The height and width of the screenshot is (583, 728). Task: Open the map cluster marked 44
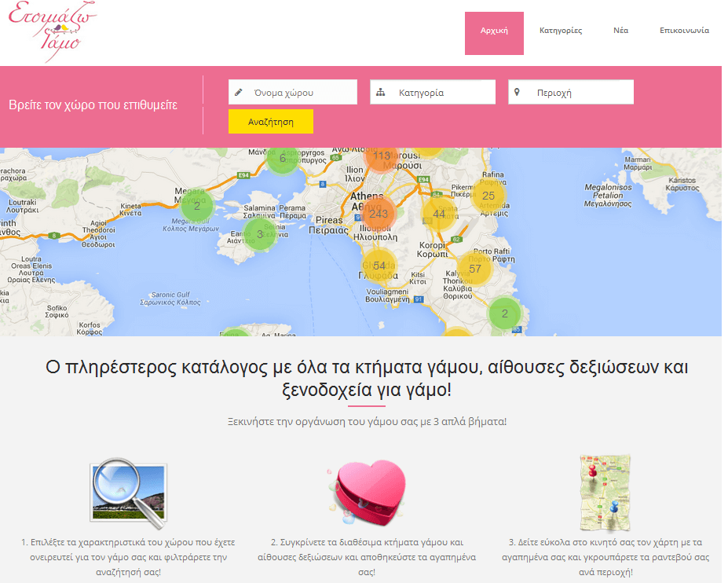coord(439,214)
